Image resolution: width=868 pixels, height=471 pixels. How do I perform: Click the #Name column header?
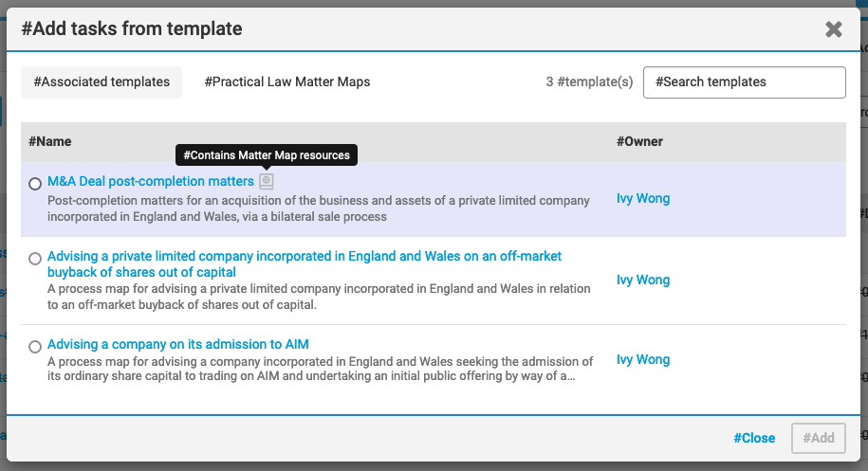click(50, 142)
